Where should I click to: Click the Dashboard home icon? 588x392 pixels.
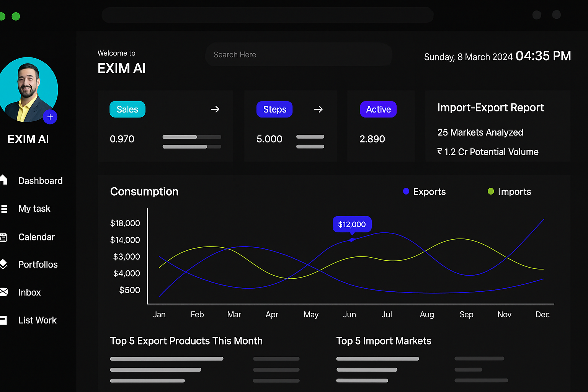[3, 180]
